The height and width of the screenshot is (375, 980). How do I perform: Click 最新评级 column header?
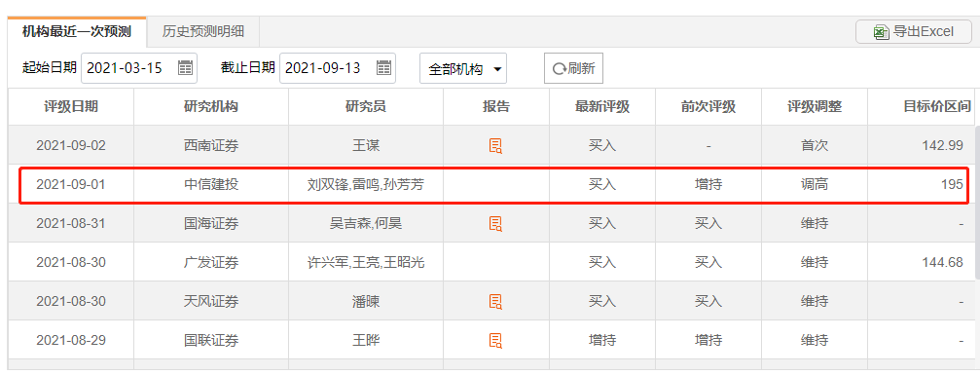pyautogui.click(x=602, y=106)
